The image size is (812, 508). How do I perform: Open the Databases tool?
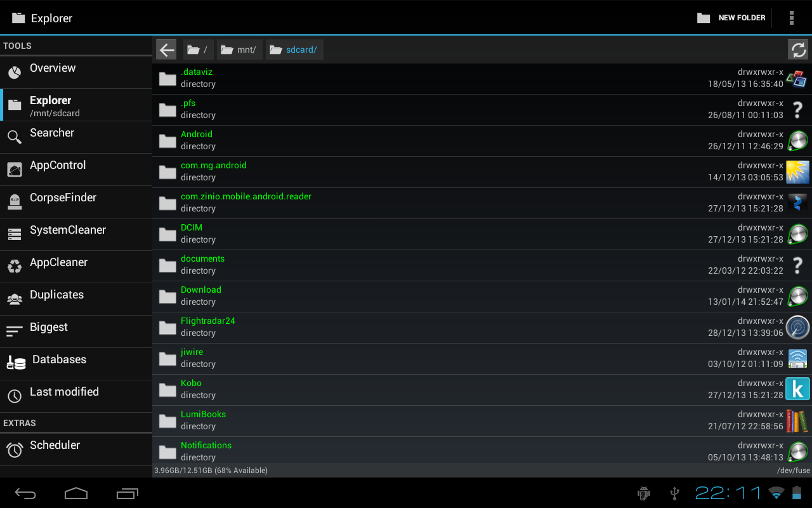tap(76, 363)
